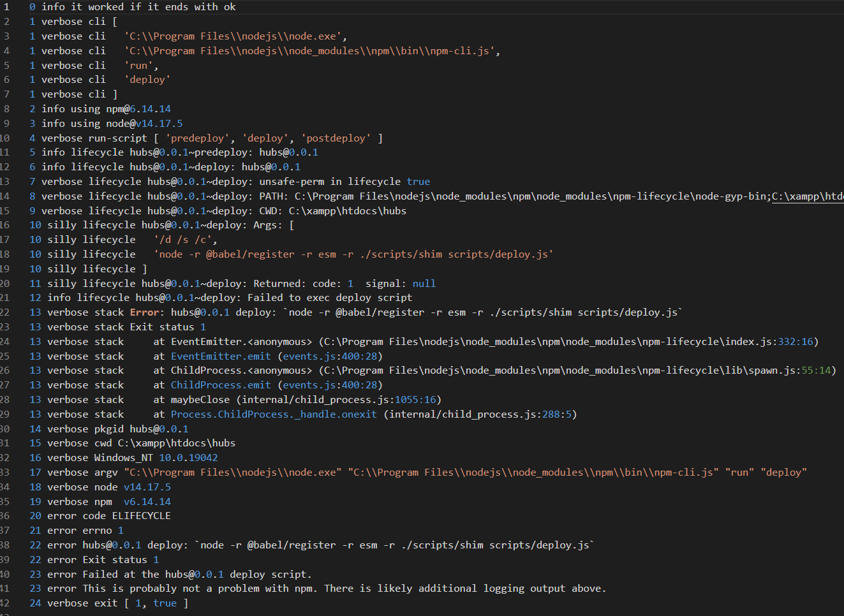Click 'Failed to exec deploy script' text

pos(330,298)
